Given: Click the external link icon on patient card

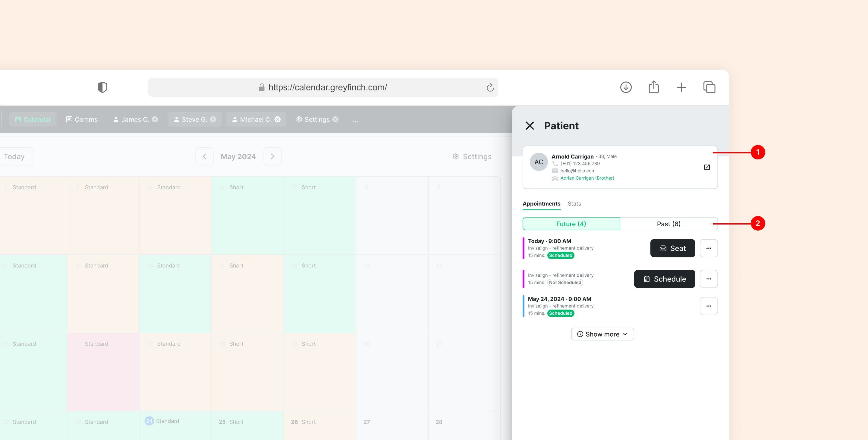Looking at the screenshot, I should pos(707,167).
